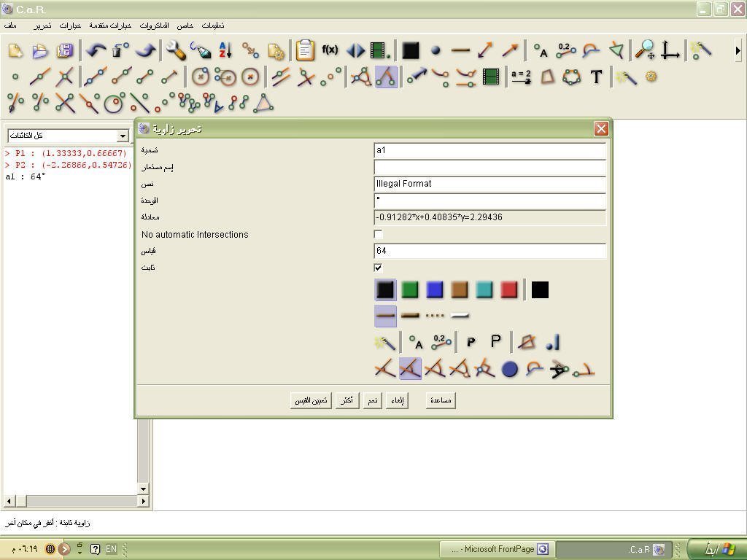Select the a1 : 64° row in list
Screen dimensions: 747x560
pos(26,176)
